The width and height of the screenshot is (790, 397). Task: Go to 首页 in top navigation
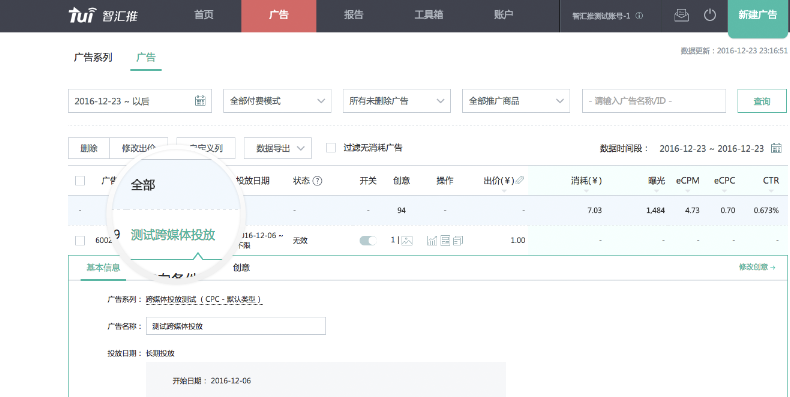click(204, 15)
